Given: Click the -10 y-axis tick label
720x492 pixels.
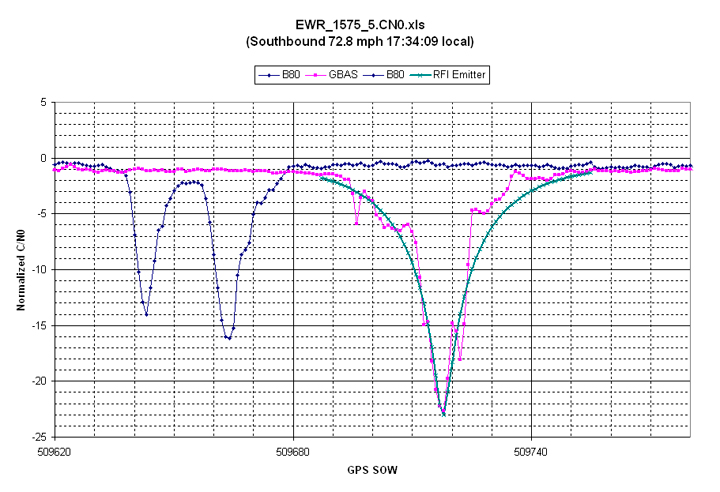Looking at the screenshot, I should (x=39, y=270).
